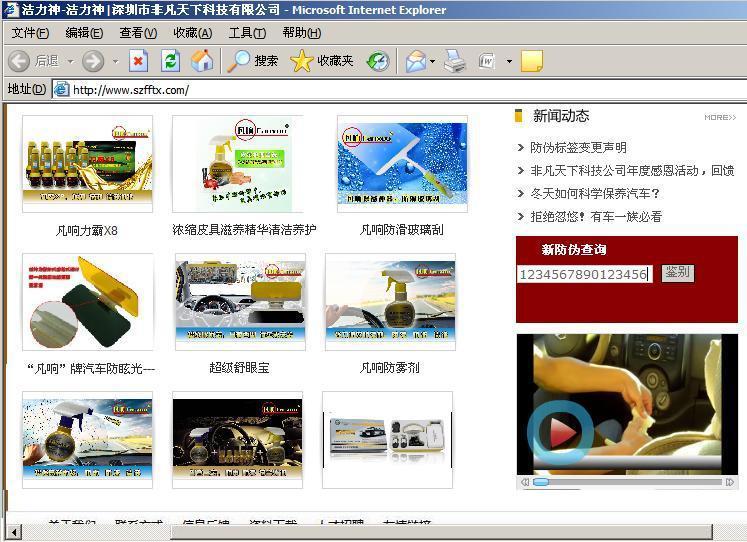Click the 鉴别 verify button
This screenshot has width=747, height=542.
[677, 273]
